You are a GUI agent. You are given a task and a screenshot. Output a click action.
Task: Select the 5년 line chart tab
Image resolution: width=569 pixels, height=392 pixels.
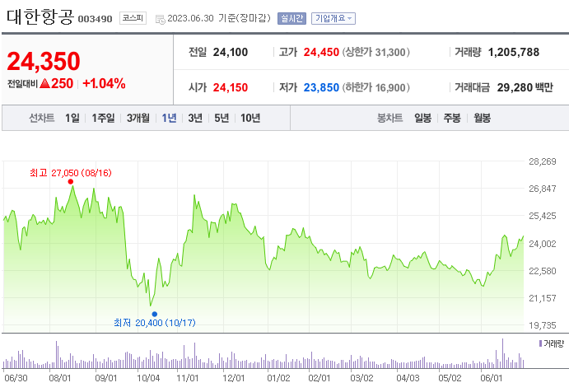(x=222, y=118)
